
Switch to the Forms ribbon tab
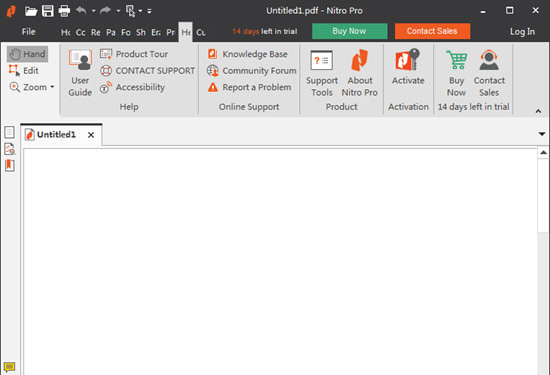click(x=126, y=33)
